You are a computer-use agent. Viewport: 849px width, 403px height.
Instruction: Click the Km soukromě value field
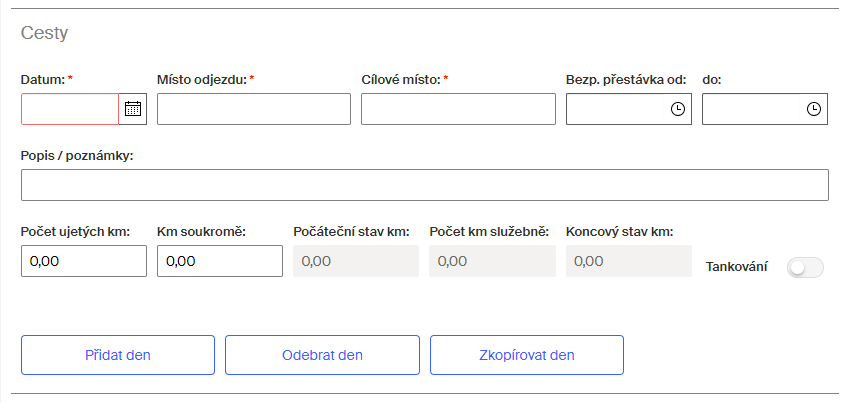[x=220, y=261]
